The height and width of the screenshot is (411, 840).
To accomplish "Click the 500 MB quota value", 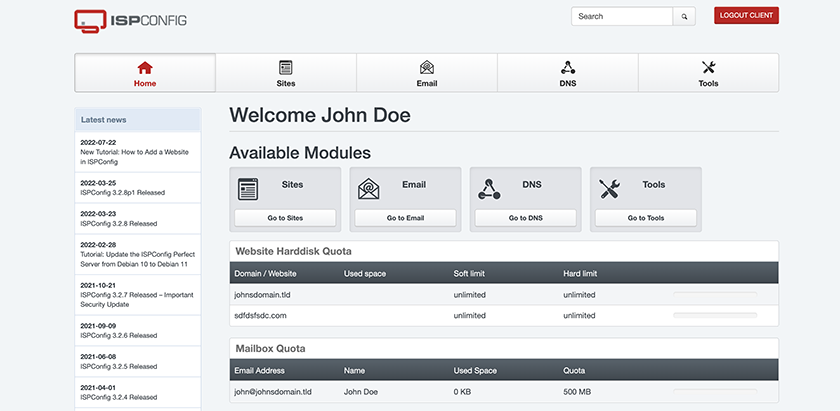I will pos(577,392).
